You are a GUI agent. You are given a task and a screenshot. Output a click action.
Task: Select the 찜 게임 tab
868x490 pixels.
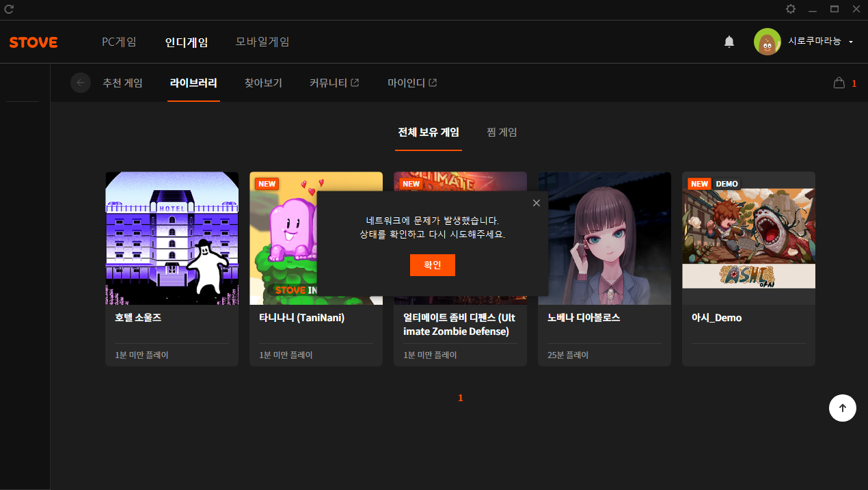click(502, 132)
